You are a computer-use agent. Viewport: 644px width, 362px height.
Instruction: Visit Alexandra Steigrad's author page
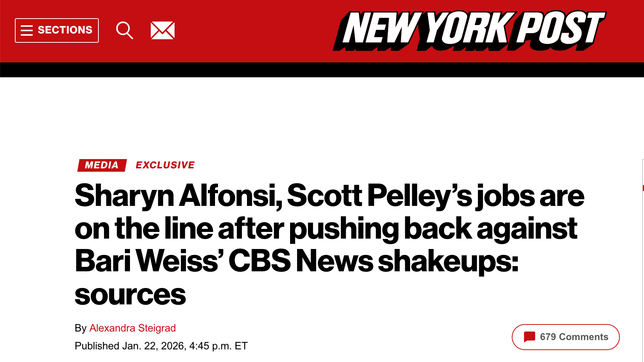pos(133,328)
